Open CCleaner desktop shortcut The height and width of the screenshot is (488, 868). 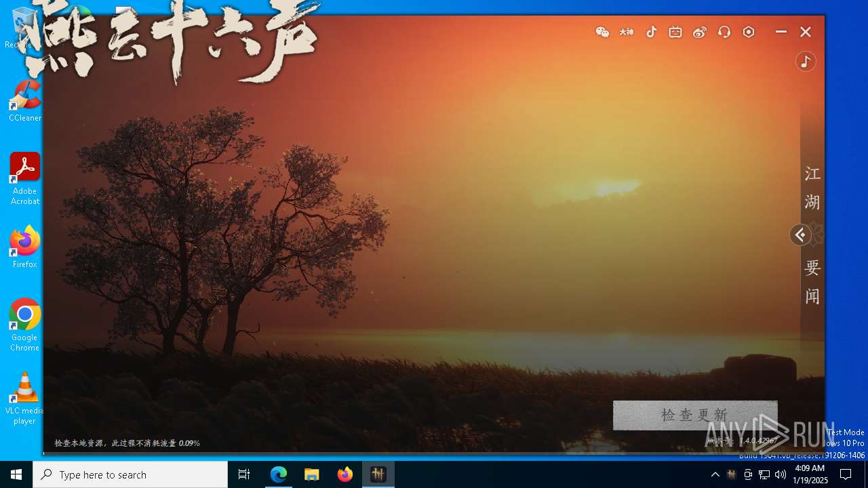[25, 102]
